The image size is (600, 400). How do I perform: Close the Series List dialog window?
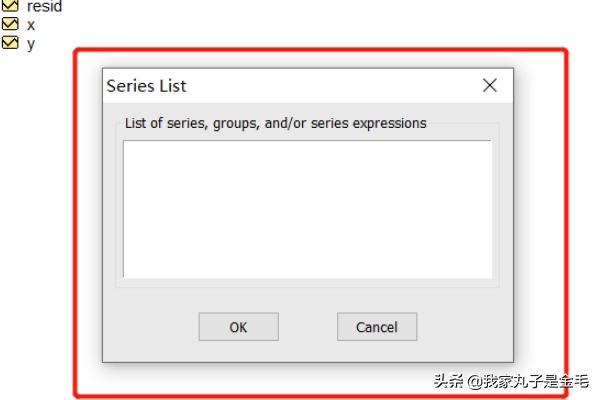490,85
